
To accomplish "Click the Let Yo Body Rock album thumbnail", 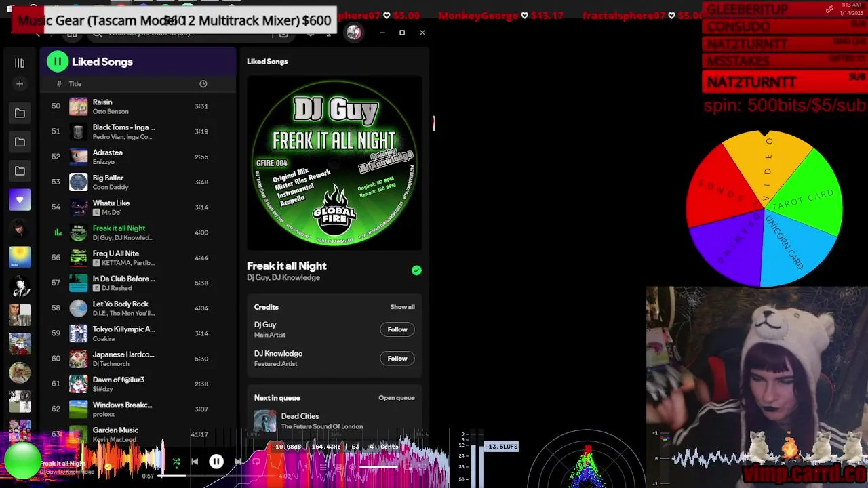I will pyautogui.click(x=79, y=308).
